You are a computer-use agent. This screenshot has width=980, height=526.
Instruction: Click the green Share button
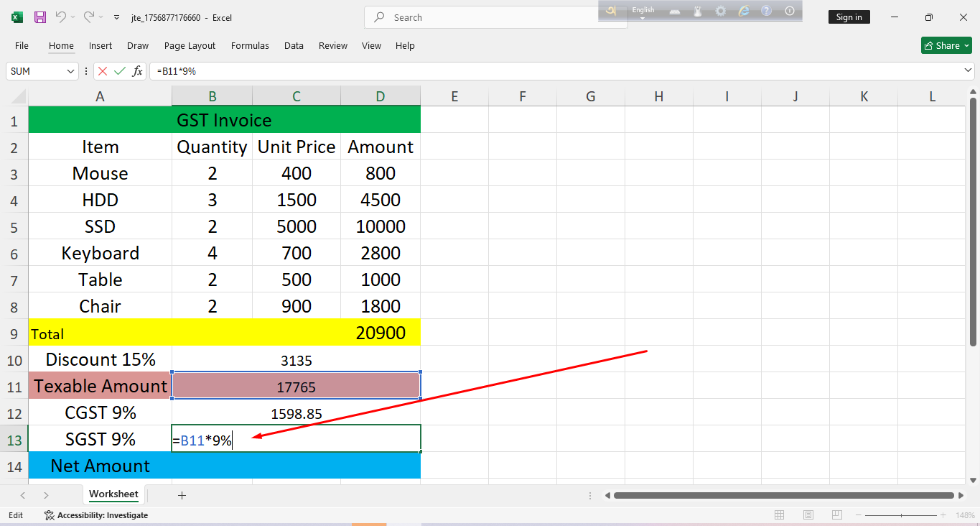coord(946,45)
